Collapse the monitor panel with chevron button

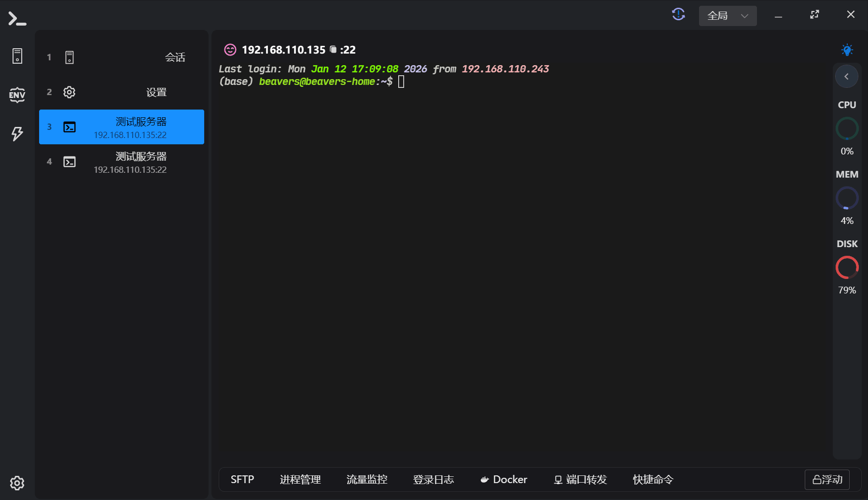pos(846,76)
